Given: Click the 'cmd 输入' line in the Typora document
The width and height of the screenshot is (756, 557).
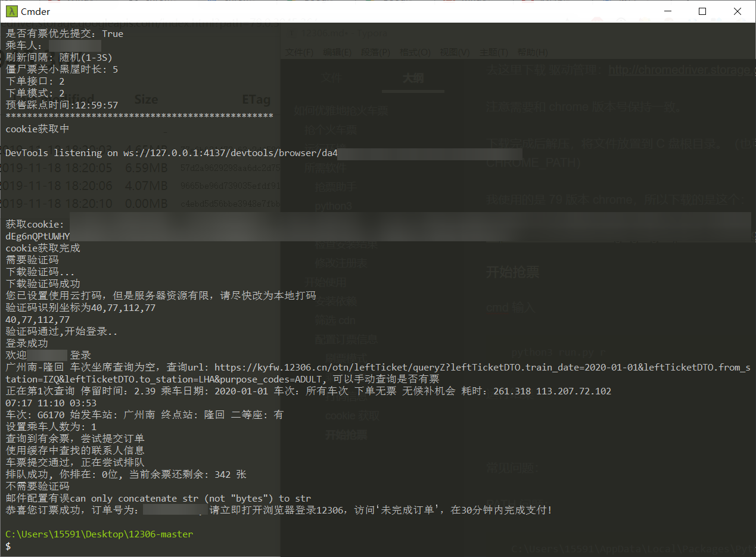Looking at the screenshot, I should (511, 308).
